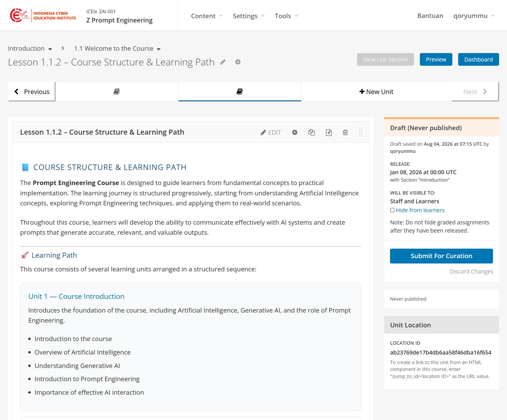Delete the component with the trash icon
This screenshot has height=420, width=507.
coord(345,132)
